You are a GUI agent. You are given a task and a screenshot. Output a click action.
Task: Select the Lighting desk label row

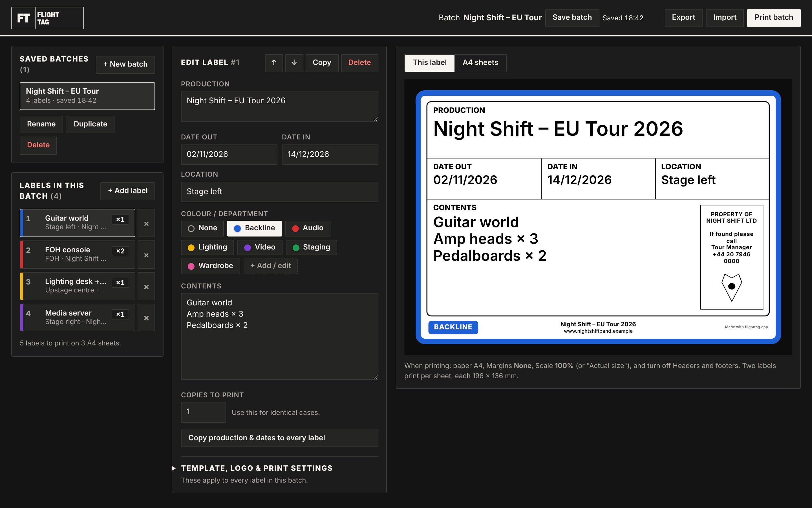coord(78,286)
